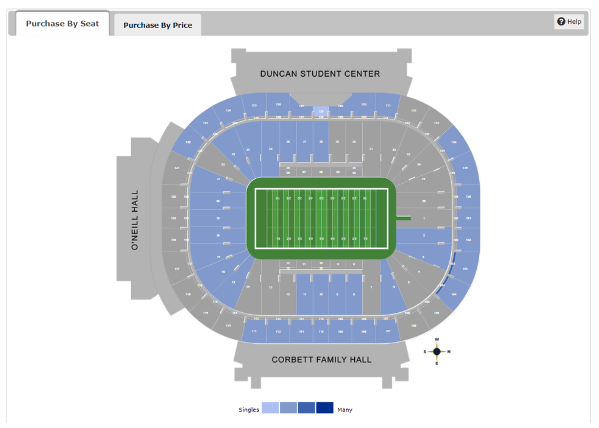Click the Corbett Family Hall building
The height and width of the screenshot is (428, 599).
(x=321, y=362)
